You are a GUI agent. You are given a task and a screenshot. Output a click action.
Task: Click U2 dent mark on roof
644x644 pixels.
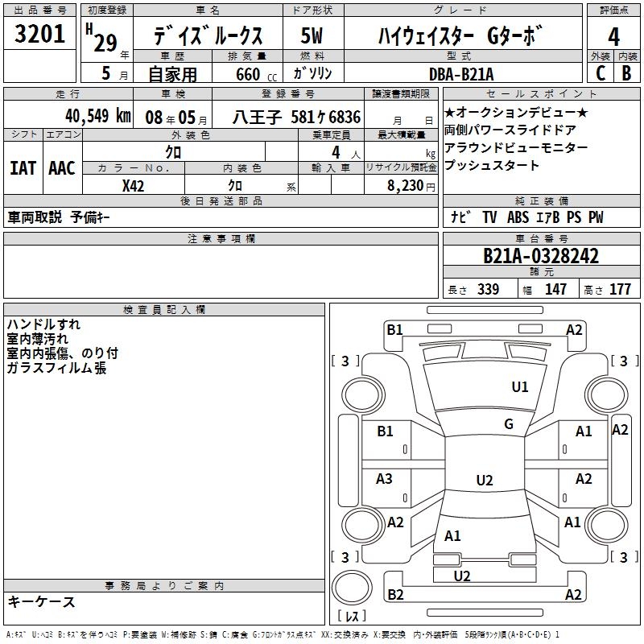(x=485, y=480)
